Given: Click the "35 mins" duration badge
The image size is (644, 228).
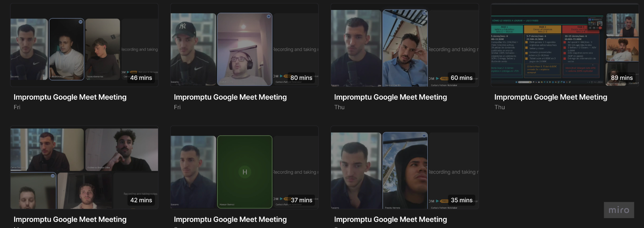Looking at the screenshot, I should [x=461, y=200].
